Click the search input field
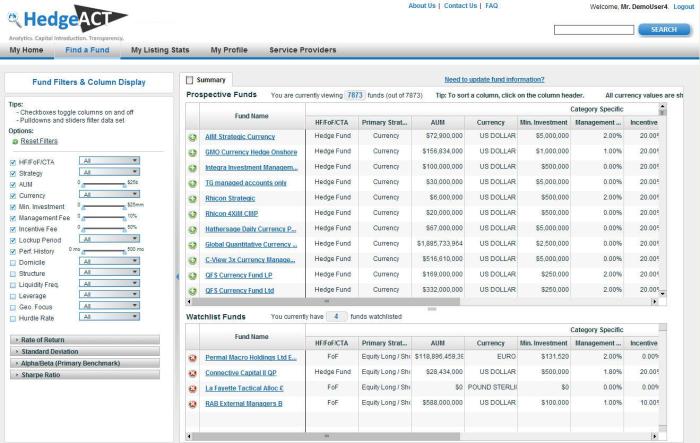 click(x=594, y=30)
